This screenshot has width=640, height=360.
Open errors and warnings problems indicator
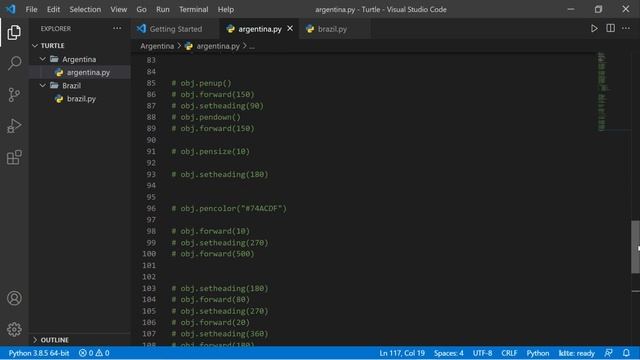point(94,353)
